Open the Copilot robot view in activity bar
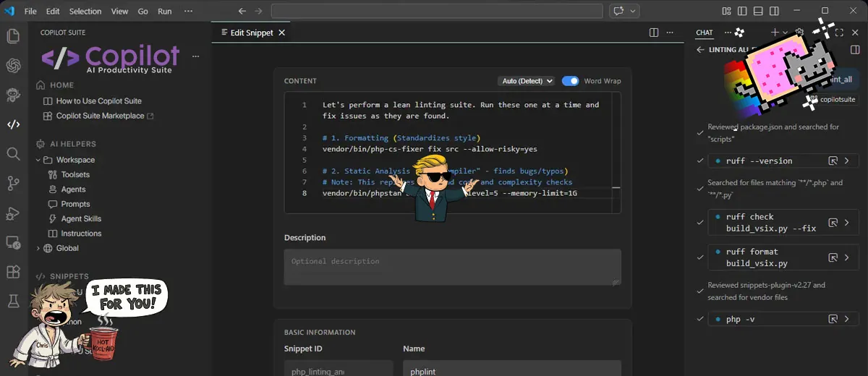Image resolution: width=868 pixels, height=376 pixels. (x=13, y=95)
